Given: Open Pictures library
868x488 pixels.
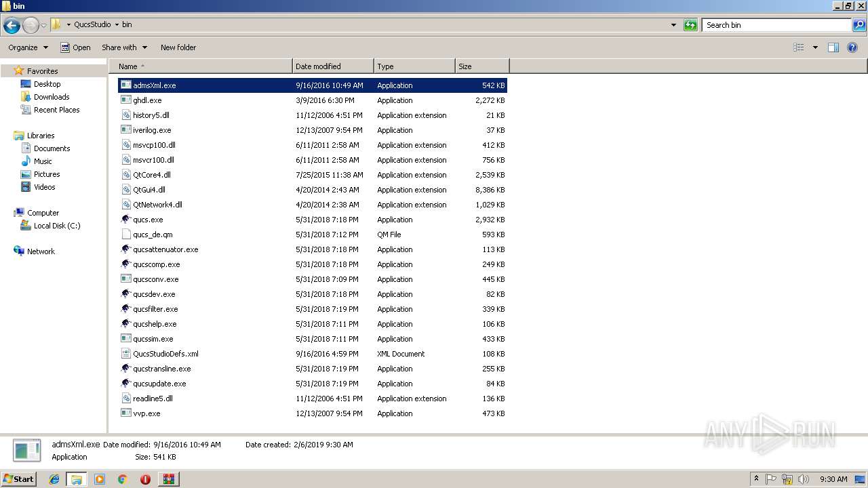Looking at the screenshot, I should [x=47, y=174].
